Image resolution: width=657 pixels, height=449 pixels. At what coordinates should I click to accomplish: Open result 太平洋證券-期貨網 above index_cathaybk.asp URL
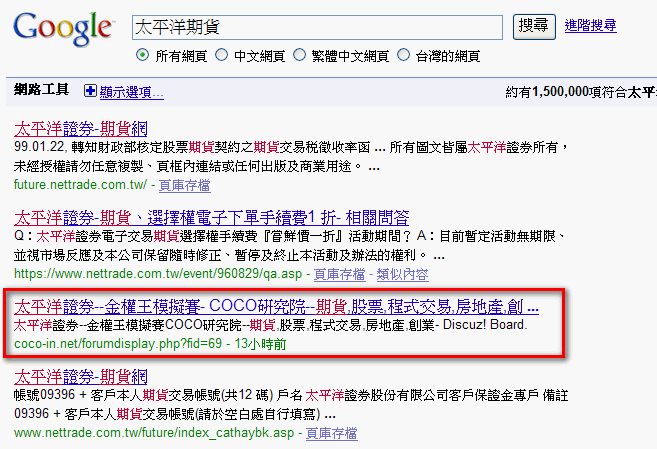coord(81,377)
